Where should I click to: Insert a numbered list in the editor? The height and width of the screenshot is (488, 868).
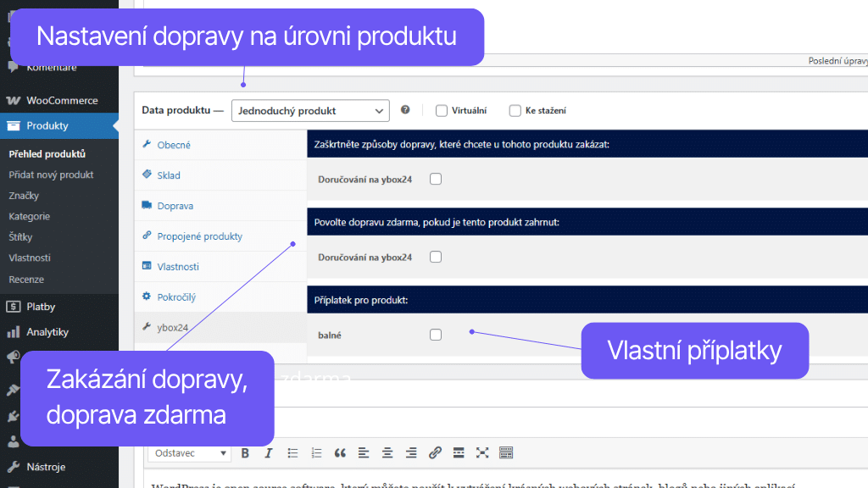coord(316,452)
